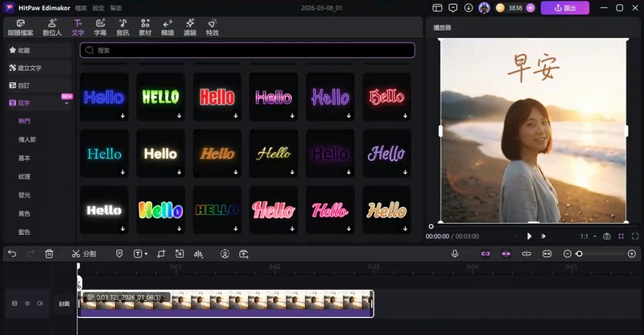Take a snapshot with the player camera icon

(x=607, y=237)
